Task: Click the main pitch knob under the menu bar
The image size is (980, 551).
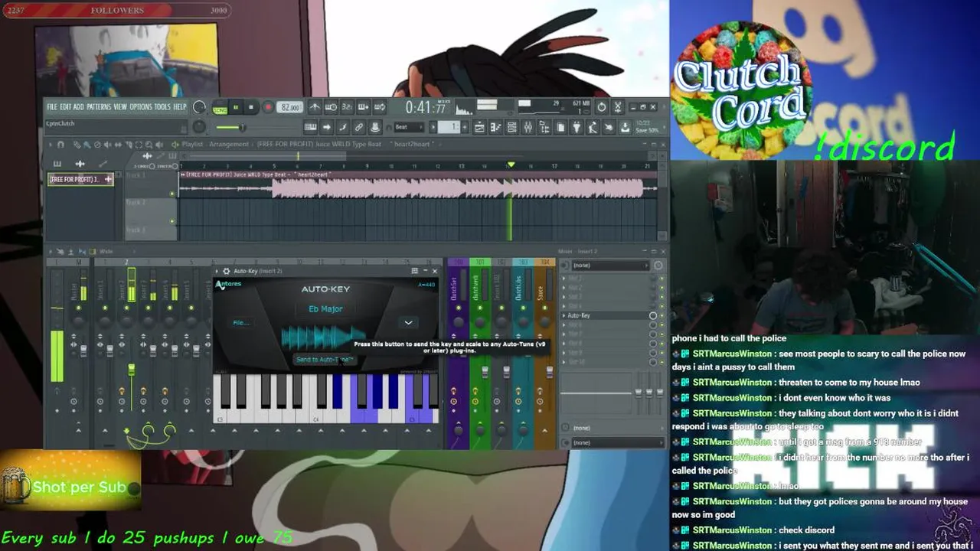Action: click(199, 126)
